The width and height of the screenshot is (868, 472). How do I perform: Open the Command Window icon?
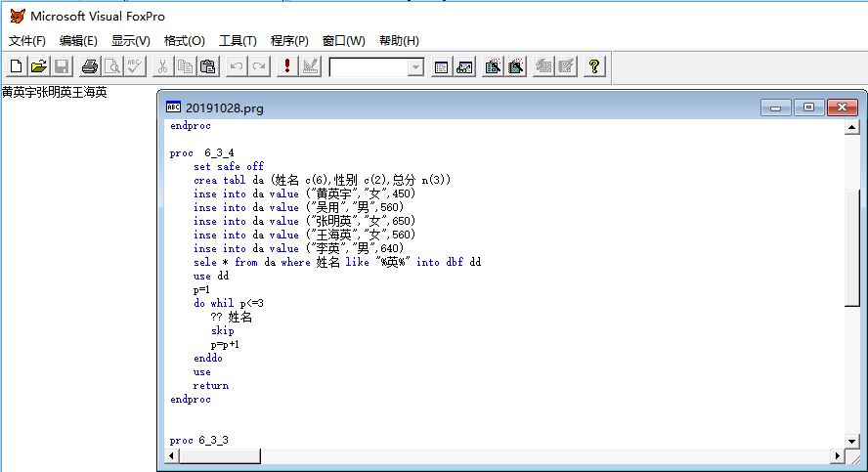point(441,66)
